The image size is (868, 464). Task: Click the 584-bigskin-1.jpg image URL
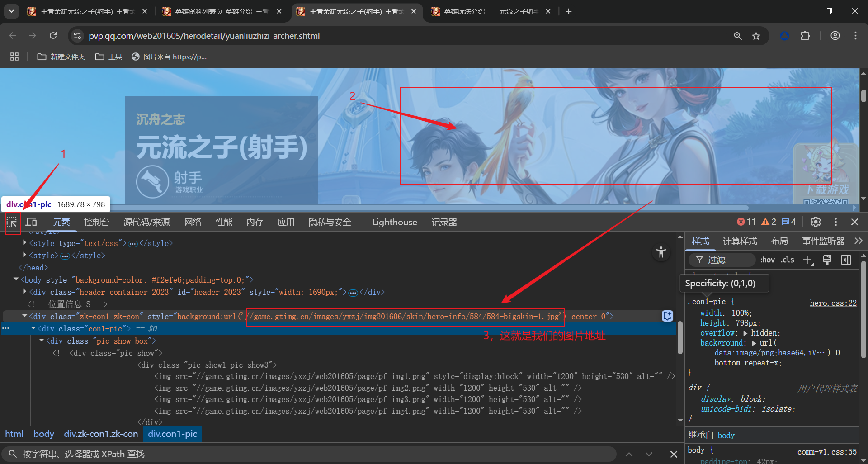coord(406,317)
